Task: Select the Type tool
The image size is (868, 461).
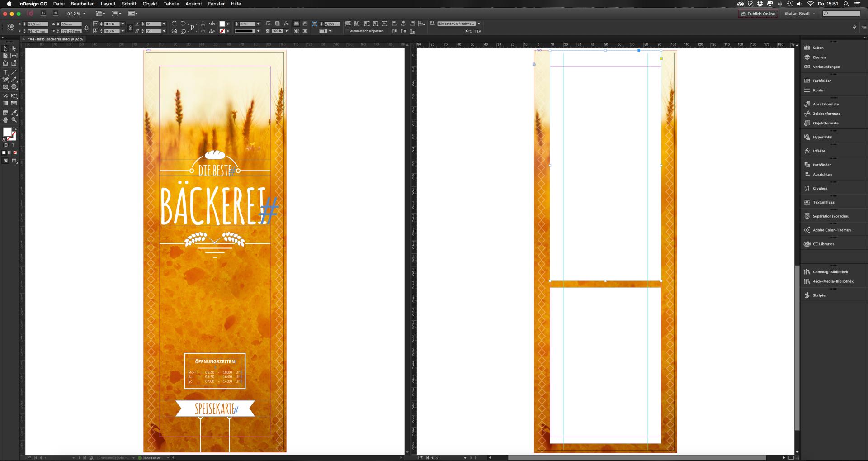Action: (x=5, y=72)
